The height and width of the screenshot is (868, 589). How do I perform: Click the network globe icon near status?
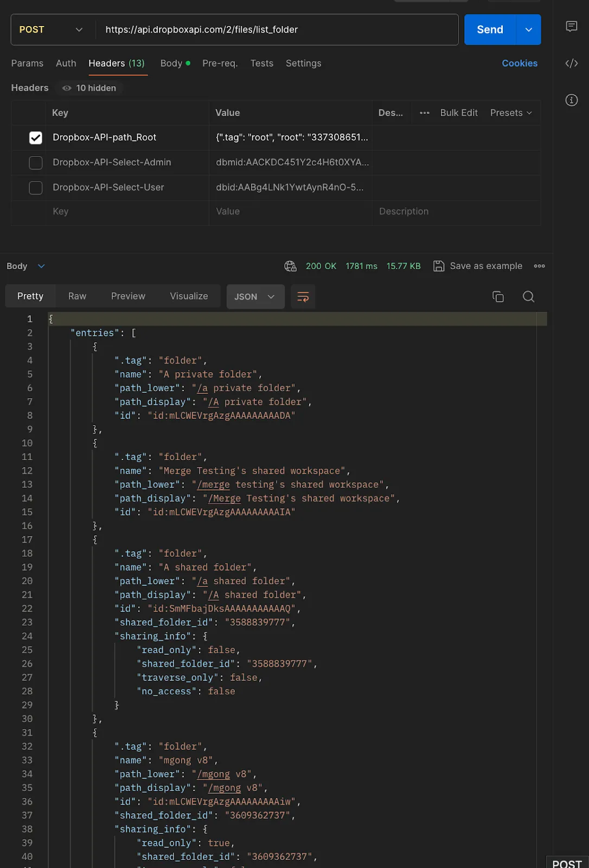click(290, 266)
